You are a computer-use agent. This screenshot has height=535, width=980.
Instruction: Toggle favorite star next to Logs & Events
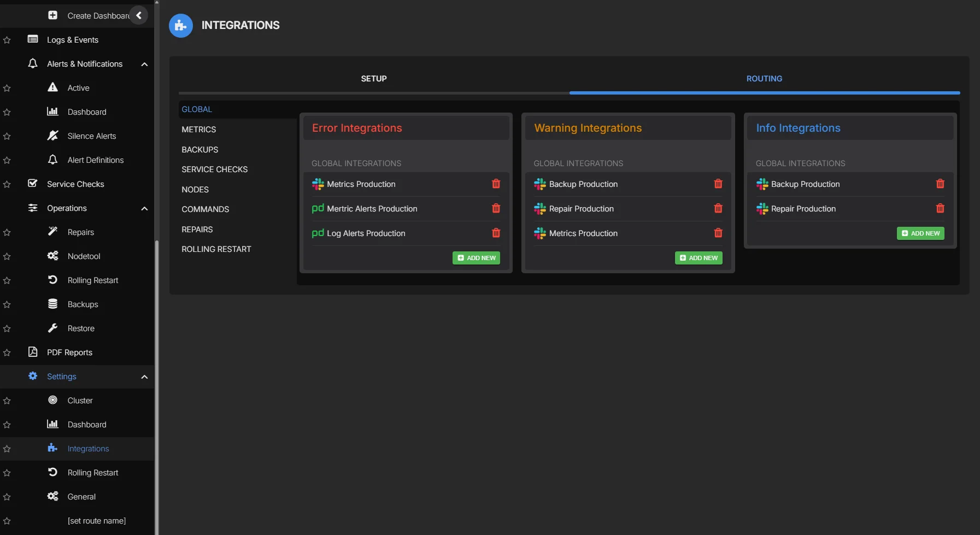pos(7,40)
